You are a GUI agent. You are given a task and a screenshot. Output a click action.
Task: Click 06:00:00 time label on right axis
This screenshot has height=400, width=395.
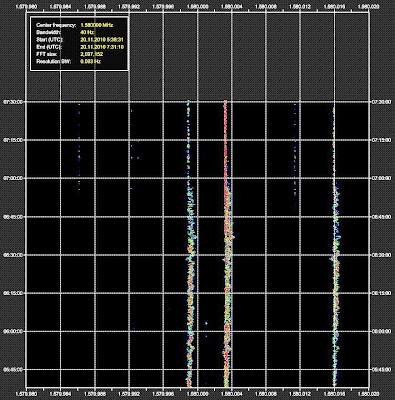(x=381, y=331)
